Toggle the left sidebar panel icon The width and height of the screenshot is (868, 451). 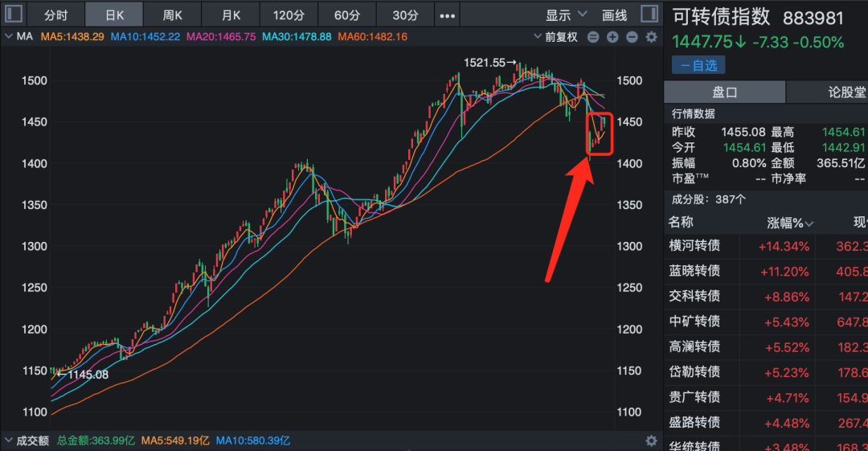point(14,14)
